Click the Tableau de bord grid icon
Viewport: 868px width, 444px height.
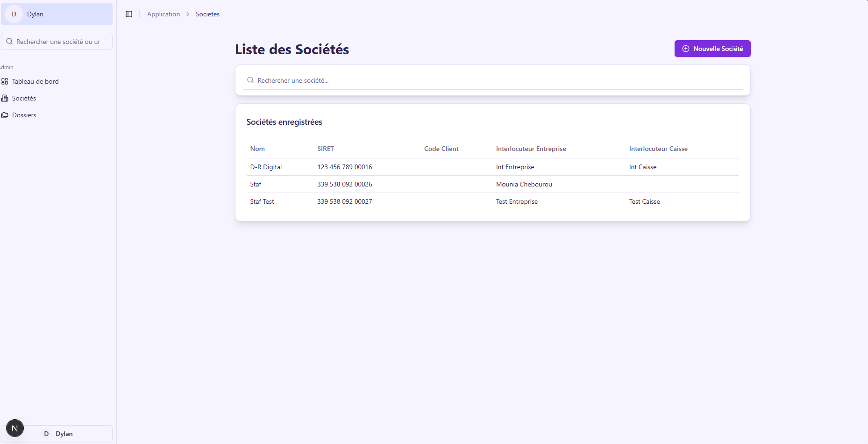pyautogui.click(x=5, y=81)
